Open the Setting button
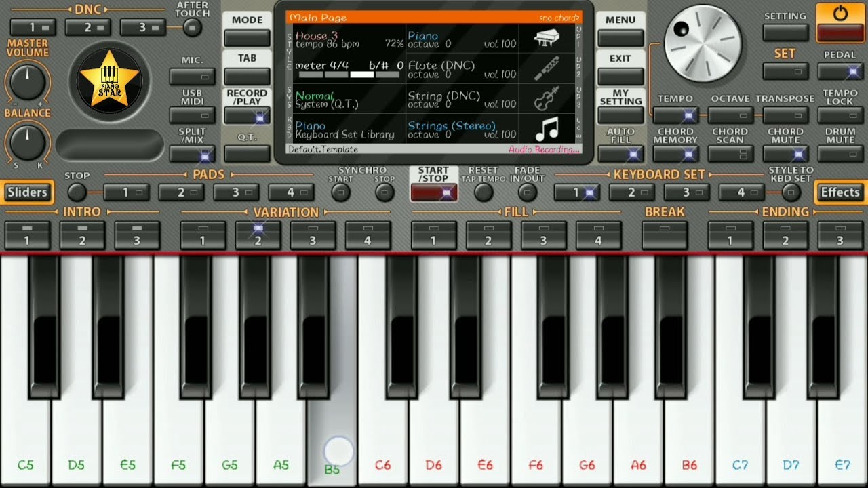This screenshot has height=488, width=868. point(785,33)
